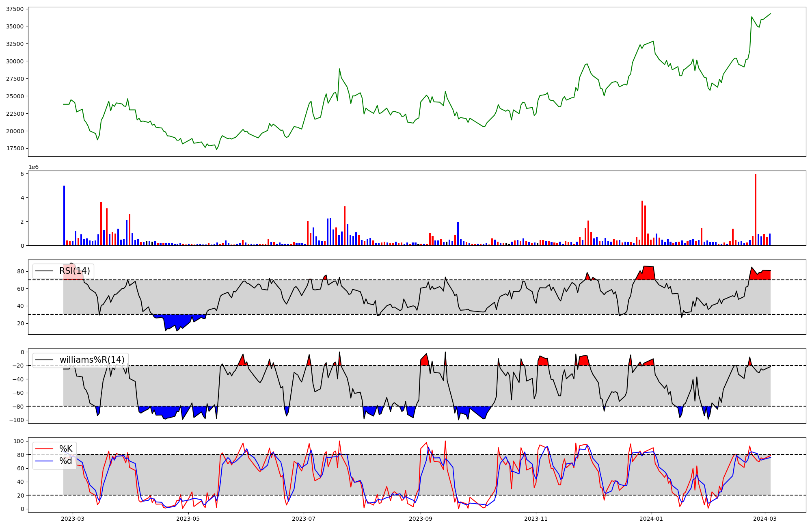Click the williams%R(14) legend label
Image resolution: width=812 pixels, height=528 pixels.
click(x=92, y=360)
